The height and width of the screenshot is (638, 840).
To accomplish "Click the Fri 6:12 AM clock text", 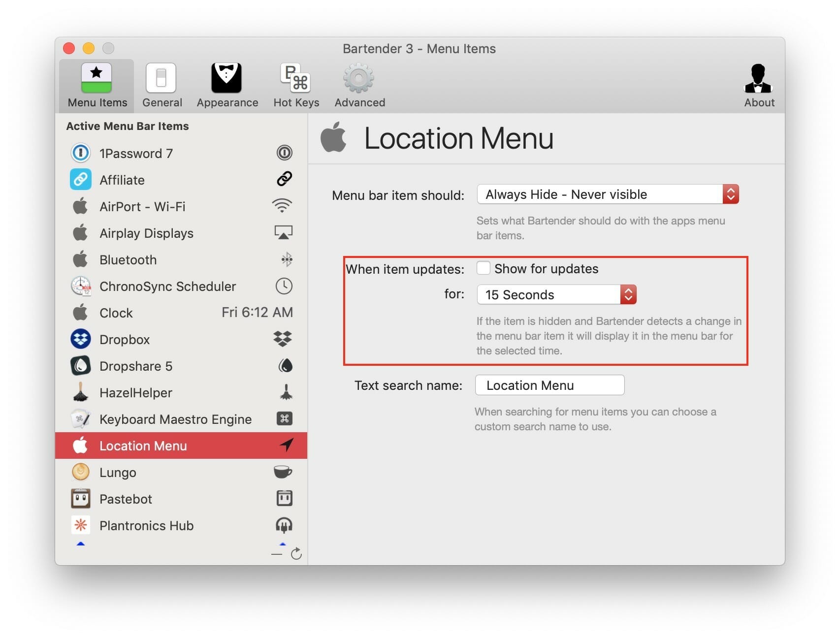I will [257, 312].
